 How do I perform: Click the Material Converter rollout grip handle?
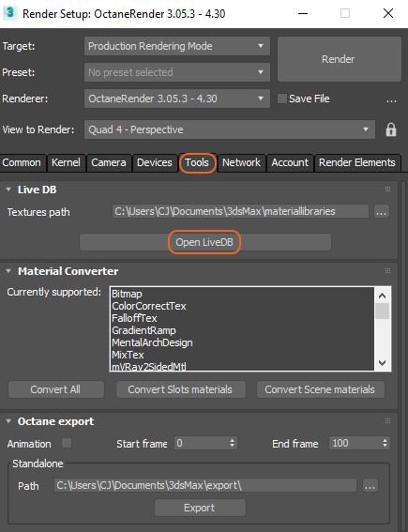387,271
